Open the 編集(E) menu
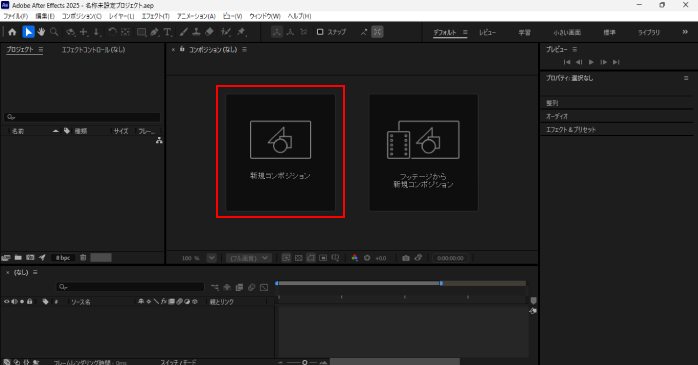Screen dimensions: 698x365 click(x=45, y=16)
